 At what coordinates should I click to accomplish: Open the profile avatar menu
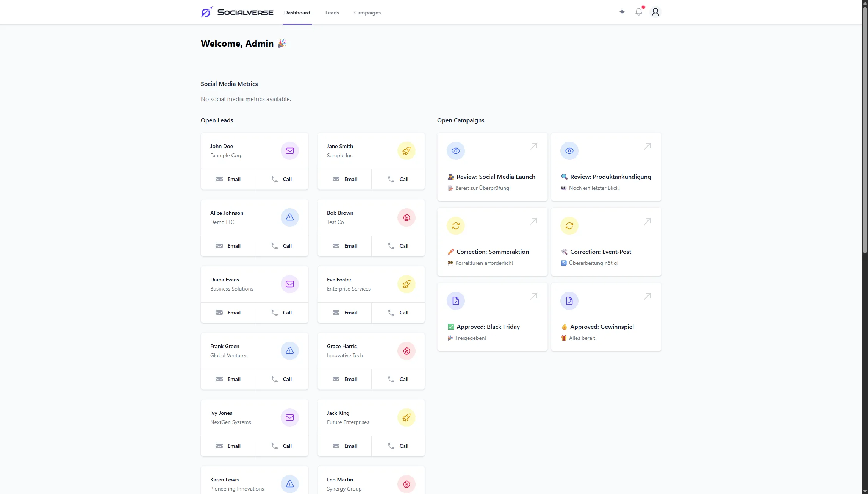655,12
